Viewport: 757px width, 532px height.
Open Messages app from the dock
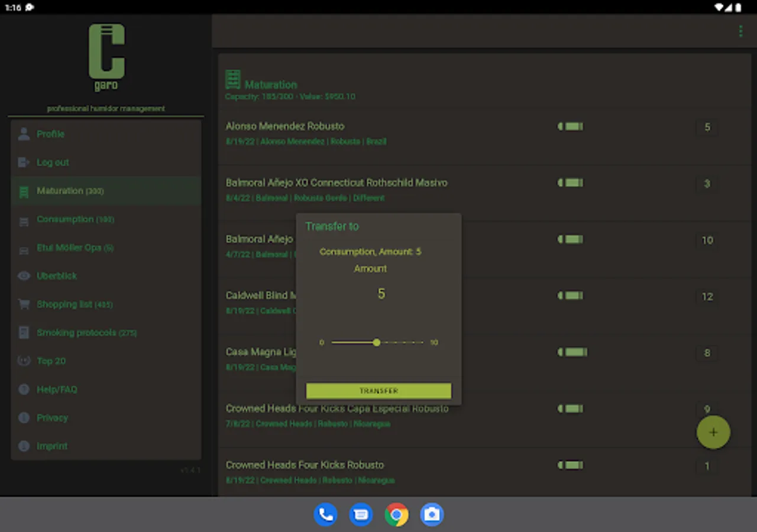point(361,514)
